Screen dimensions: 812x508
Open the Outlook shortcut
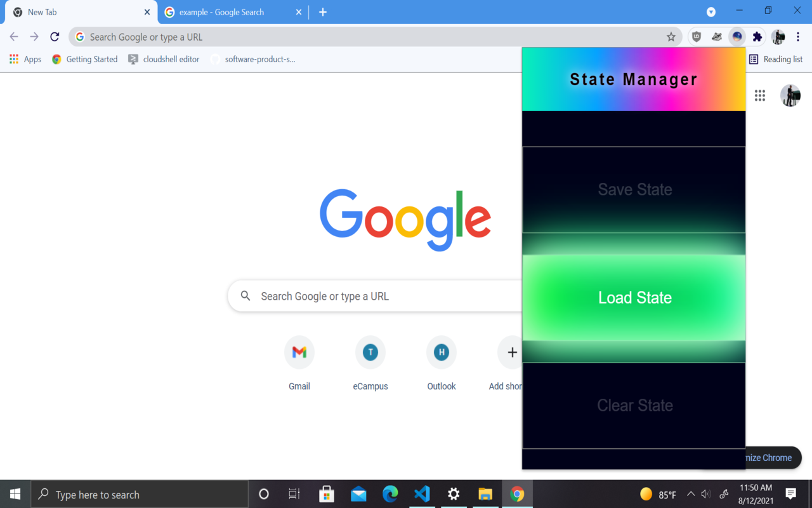coord(442,364)
